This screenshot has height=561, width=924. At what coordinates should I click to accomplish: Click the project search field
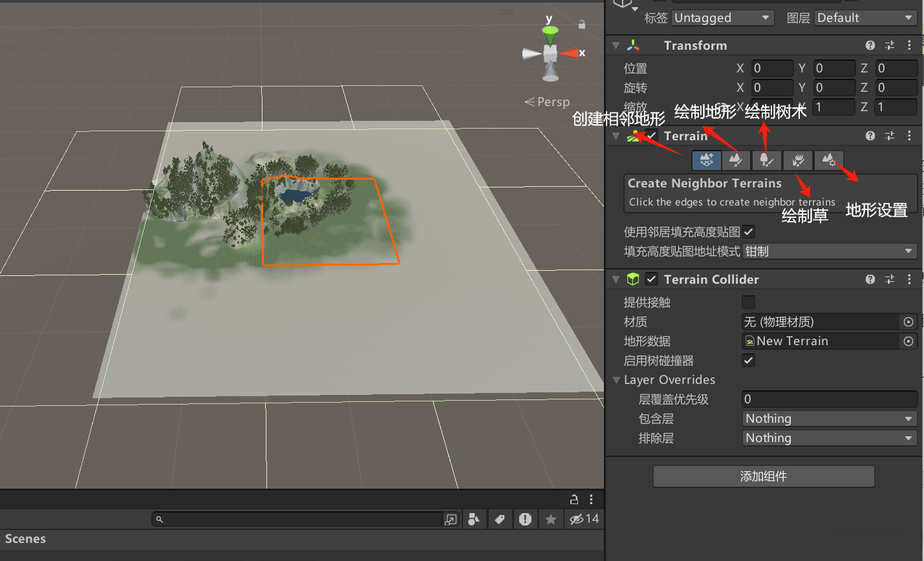297,519
